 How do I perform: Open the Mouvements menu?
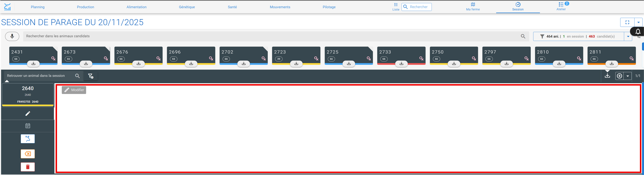click(280, 7)
